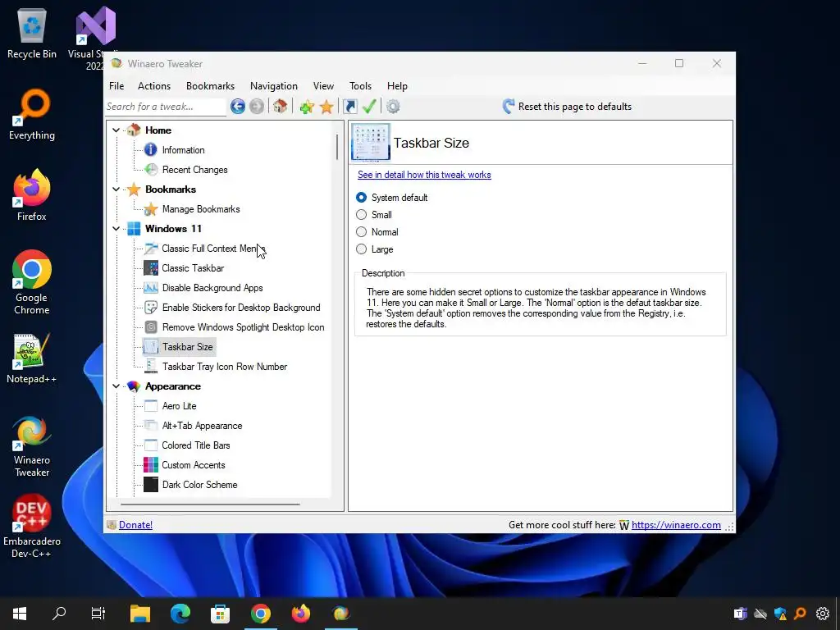
Task: Open bookmarks with the yellow star toolbar icon
Action: [326, 107]
